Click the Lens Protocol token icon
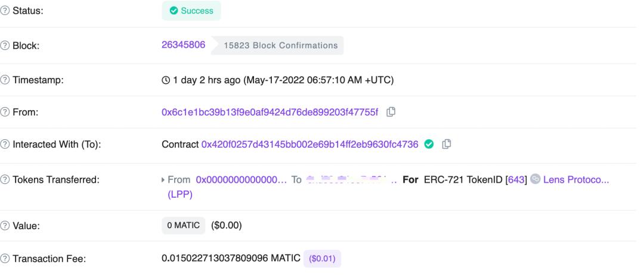This screenshot has height=275, width=644. click(535, 179)
